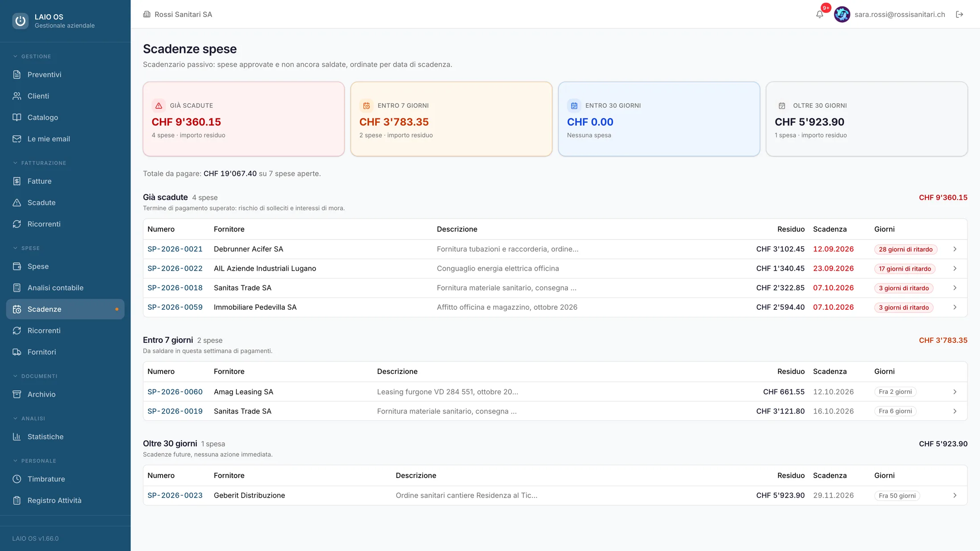Click the Le mie email envelope icon
Screen dimensions: 980x551
[17, 139]
